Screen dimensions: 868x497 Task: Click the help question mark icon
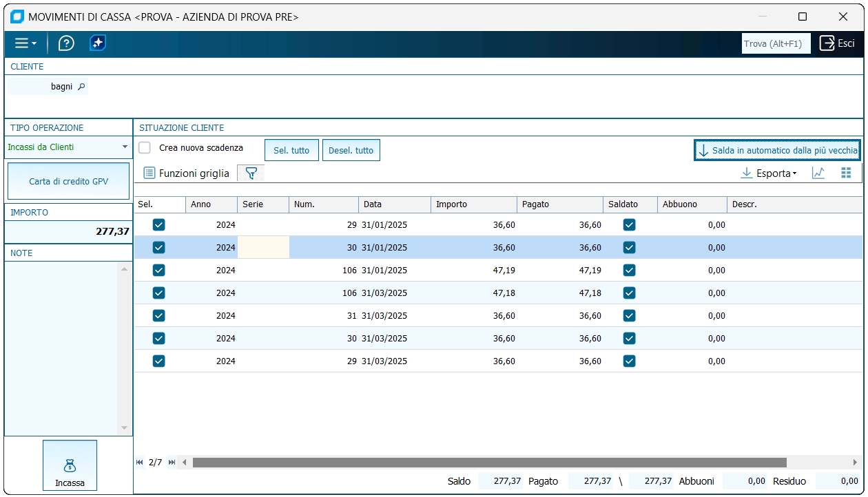66,43
